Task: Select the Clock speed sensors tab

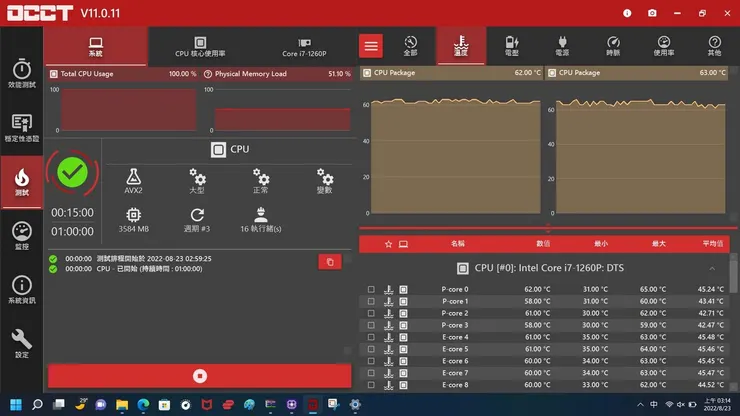Action: [x=613, y=46]
